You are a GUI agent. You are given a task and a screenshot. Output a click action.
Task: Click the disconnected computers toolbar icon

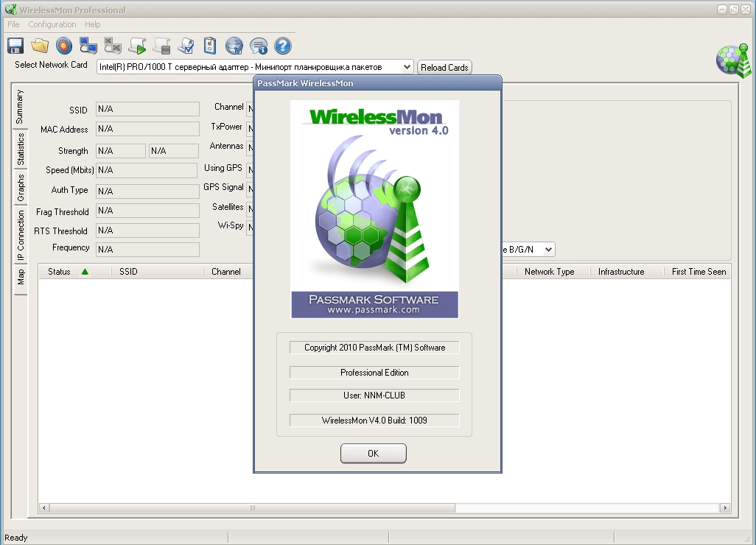pyautogui.click(x=112, y=46)
